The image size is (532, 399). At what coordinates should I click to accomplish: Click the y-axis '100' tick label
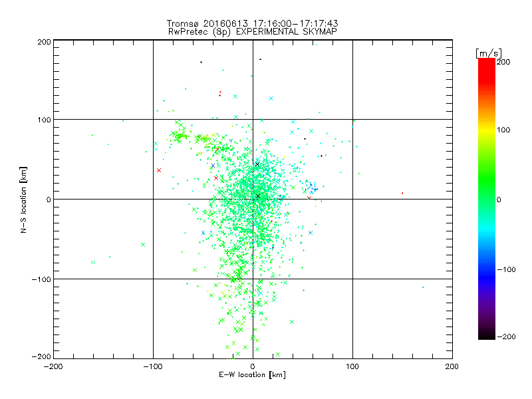pyautogui.click(x=44, y=120)
